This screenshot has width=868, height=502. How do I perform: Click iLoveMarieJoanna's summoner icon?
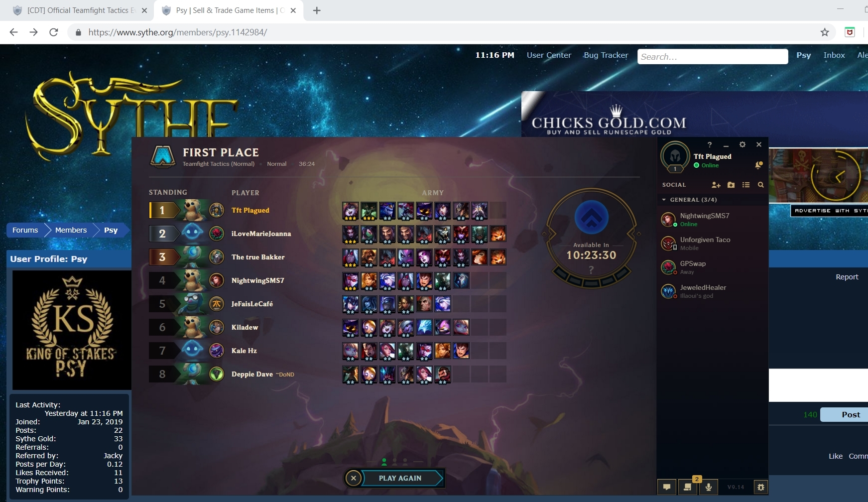216,234
